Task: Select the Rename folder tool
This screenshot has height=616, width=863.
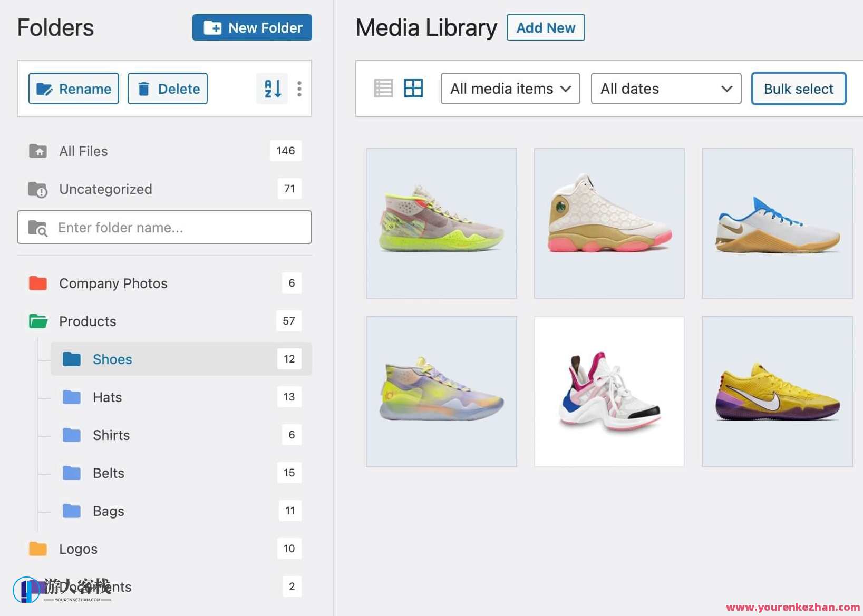Action: [x=73, y=89]
